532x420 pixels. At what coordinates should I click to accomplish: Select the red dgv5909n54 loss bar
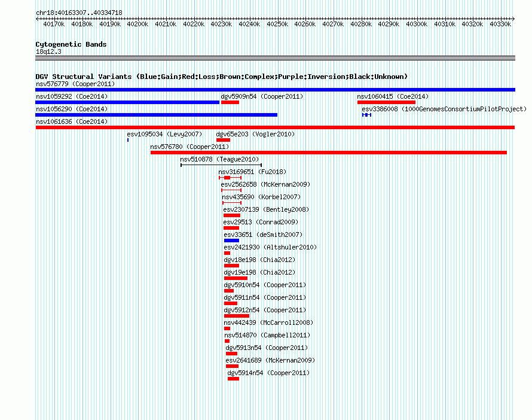point(230,102)
